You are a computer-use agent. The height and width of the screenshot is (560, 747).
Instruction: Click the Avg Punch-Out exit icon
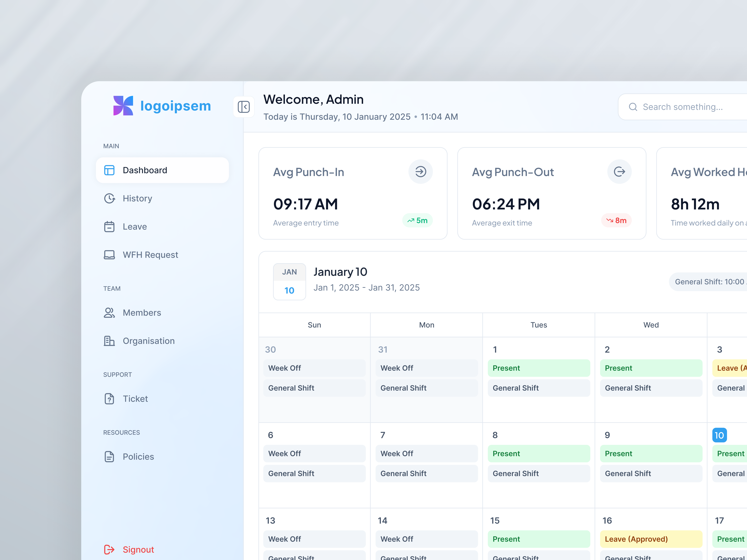(619, 171)
